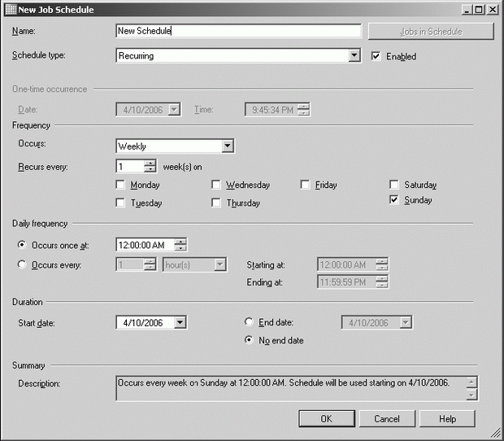Open the Schedule type dropdown
Viewport: 504px width, 441px height.
pyautogui.click(x=354, y=55)
